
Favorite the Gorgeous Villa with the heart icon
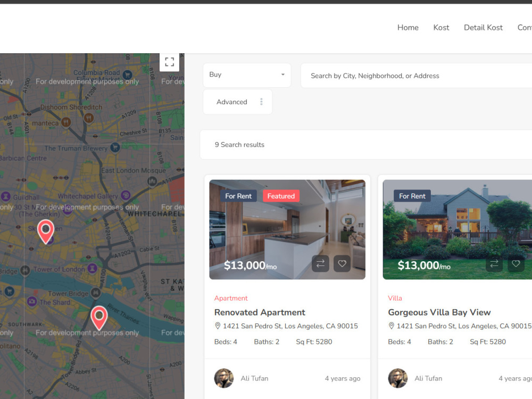tap(516, 263)
